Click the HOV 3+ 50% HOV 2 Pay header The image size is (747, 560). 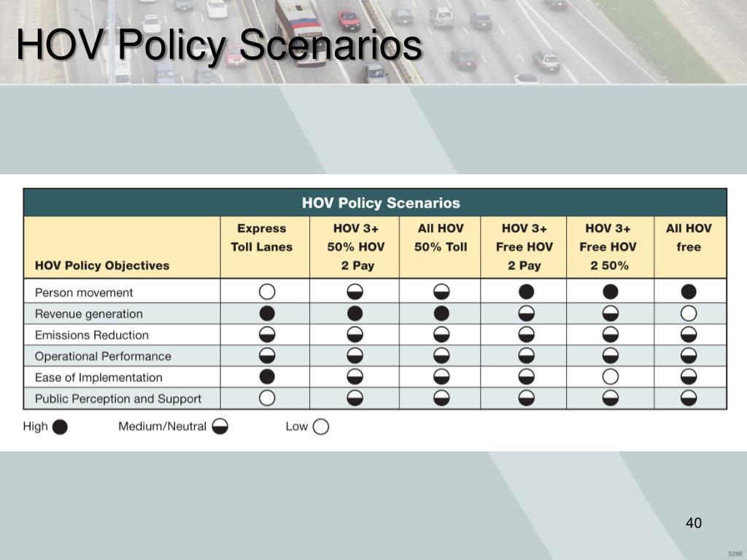coord(355,246)
